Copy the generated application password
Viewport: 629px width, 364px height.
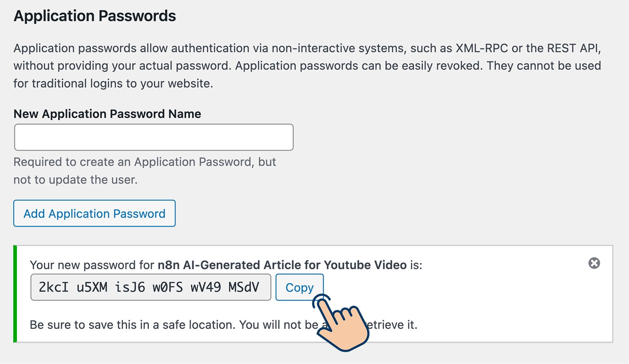pos(299,287)
